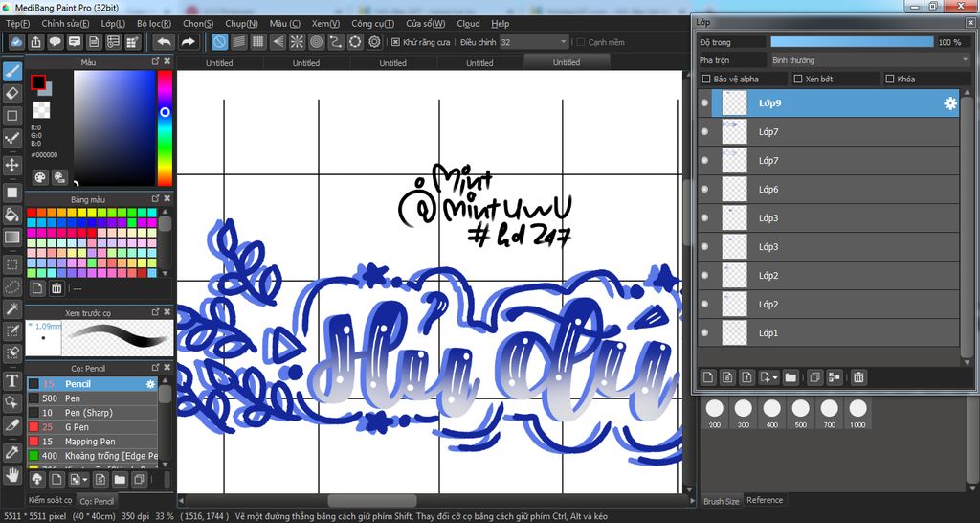
Task: Select the Mapping Pen brush
Action: tap(92, 442)
